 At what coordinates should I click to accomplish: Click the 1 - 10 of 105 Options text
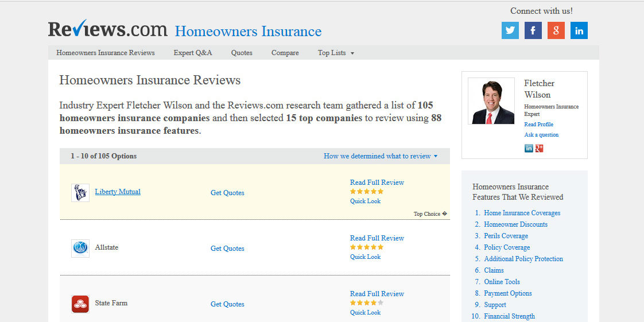click(103, 156)
